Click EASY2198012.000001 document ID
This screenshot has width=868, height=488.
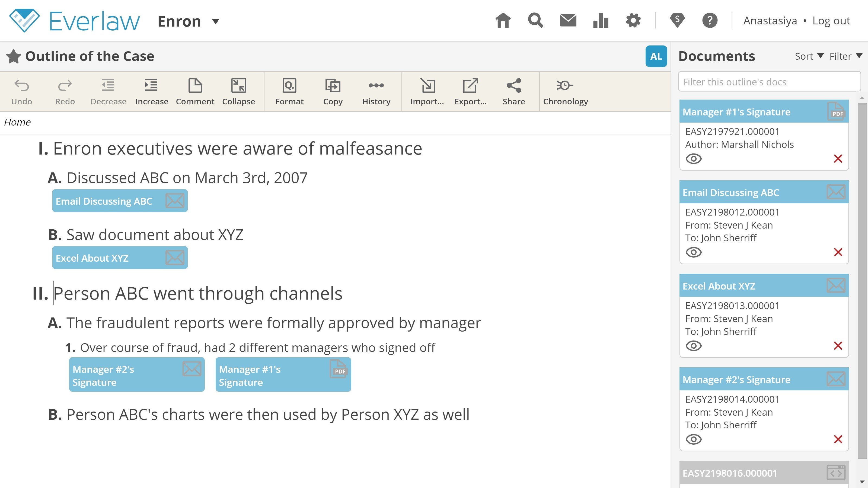[x=732, y=212]
